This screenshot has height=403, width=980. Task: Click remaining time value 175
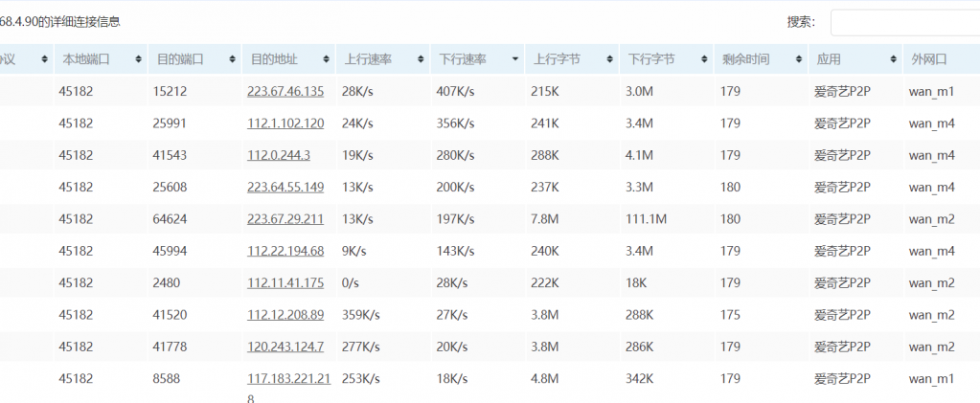730,315
